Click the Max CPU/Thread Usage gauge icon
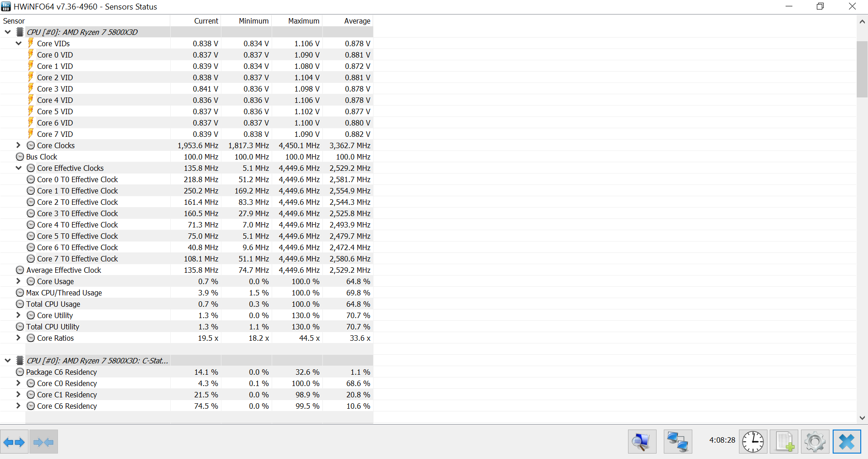 [x=20, y=293]
